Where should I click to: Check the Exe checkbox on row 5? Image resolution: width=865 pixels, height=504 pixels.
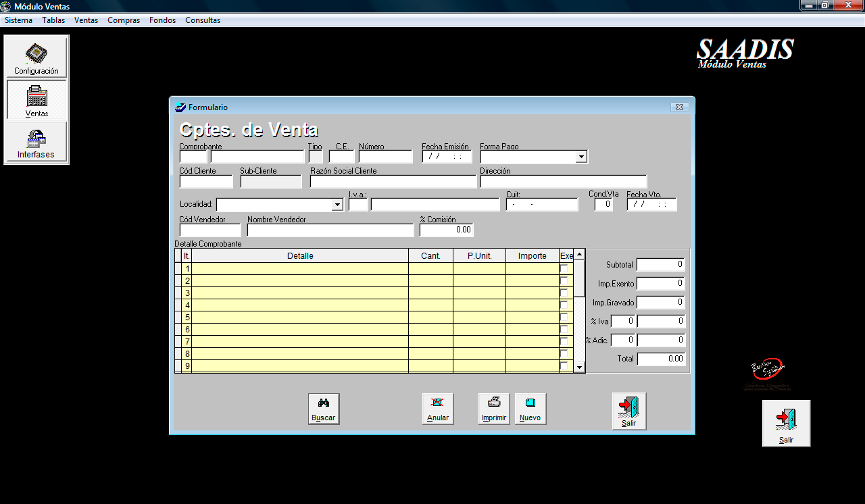(564, 318)
